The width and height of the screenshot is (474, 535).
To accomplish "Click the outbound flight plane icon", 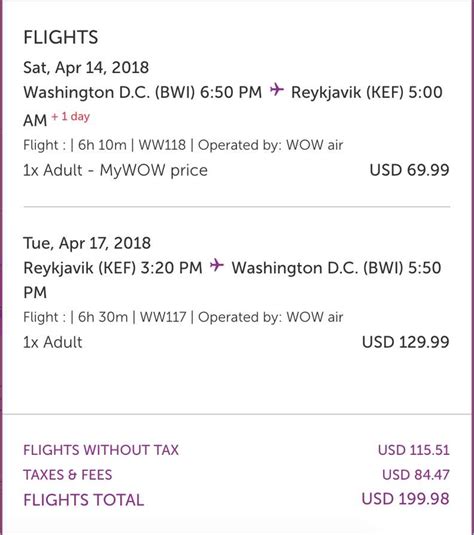I will pyautogui.click(x=277, y=90).
